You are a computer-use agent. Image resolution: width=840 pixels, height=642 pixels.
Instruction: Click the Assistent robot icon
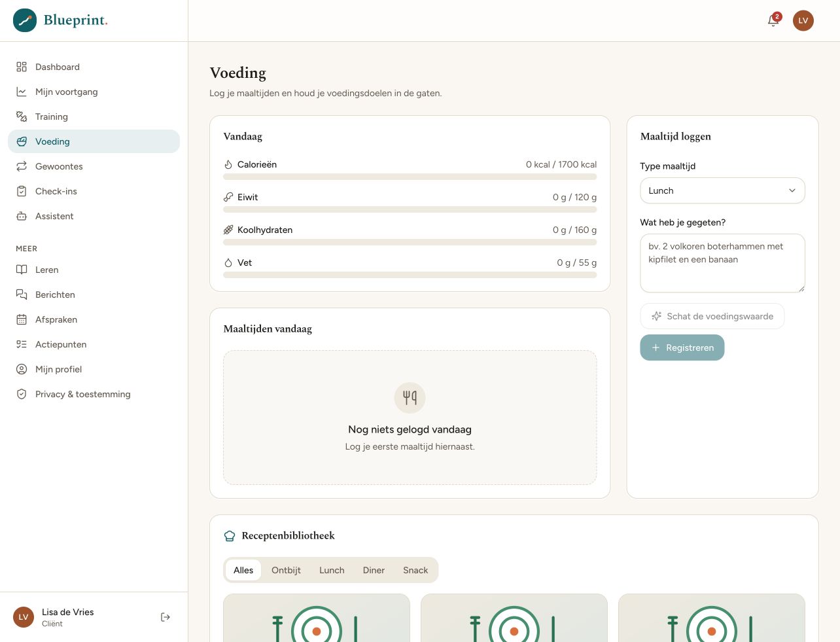click(22, 216)
